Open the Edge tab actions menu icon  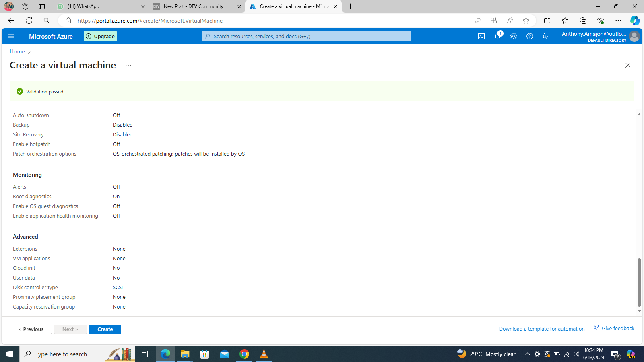42,6
